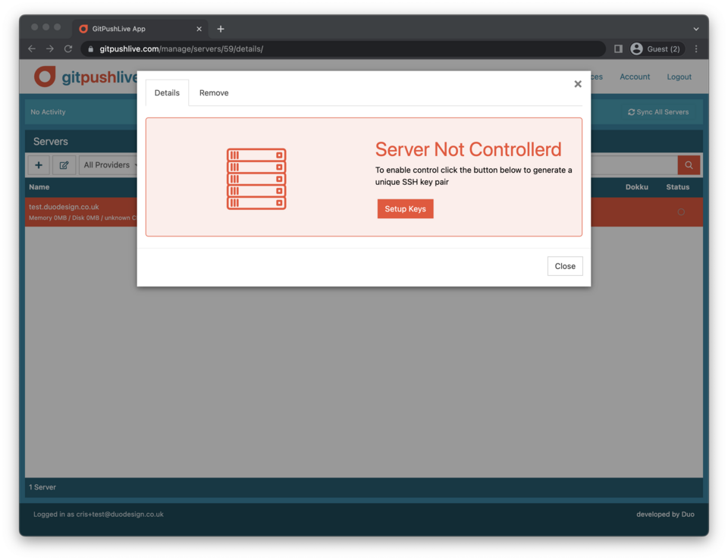Click the status circle for test.duodesign.co.uk
The height and width of the screenshot is (560, 728).
pyautogui.click(x=681, y=212)
